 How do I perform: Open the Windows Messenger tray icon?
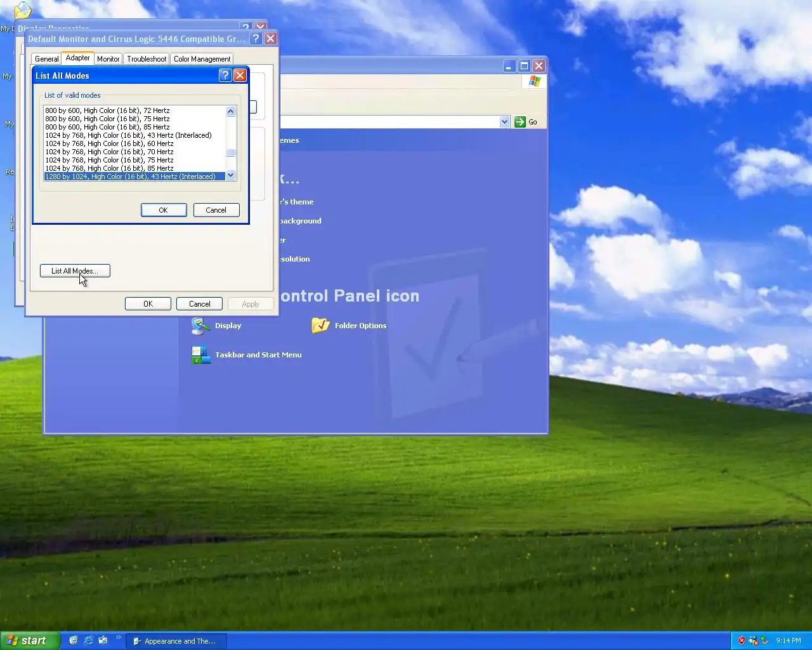tap(753, 640)
